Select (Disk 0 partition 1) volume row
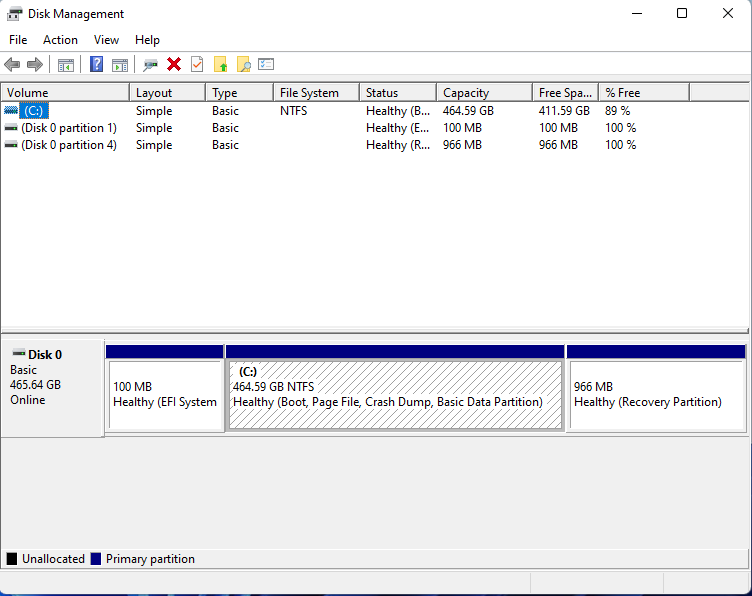Screen dimensions: 752x596 coord(69,128)
